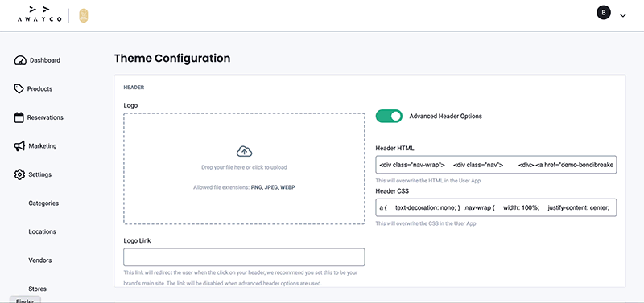
Task: Focus the Header CSS input
Action: click(x=496, y=208)
